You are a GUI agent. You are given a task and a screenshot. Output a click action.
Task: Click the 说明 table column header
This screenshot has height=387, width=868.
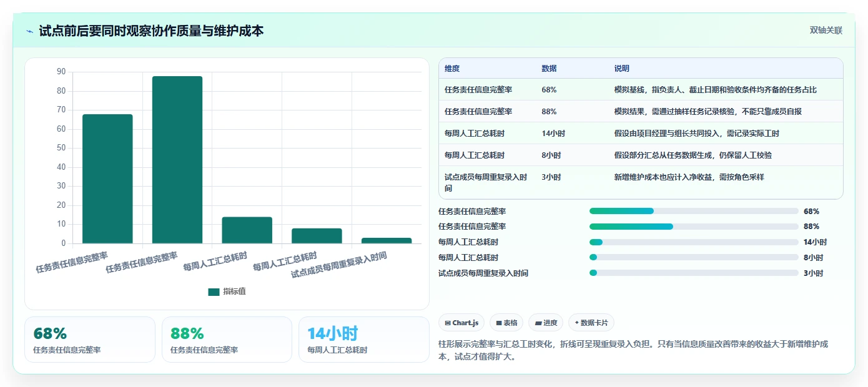coord(622,68)
